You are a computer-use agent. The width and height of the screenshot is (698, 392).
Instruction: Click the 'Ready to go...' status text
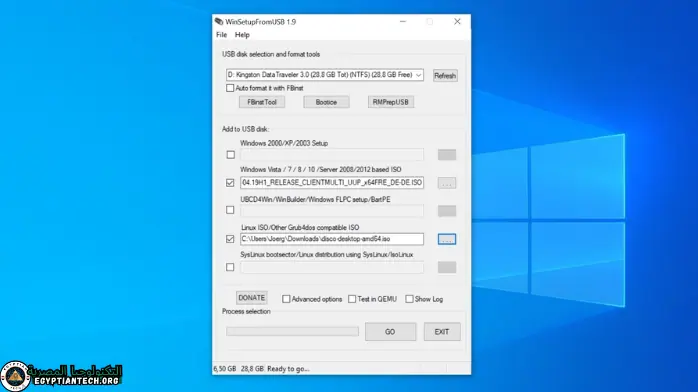(288, 369)
